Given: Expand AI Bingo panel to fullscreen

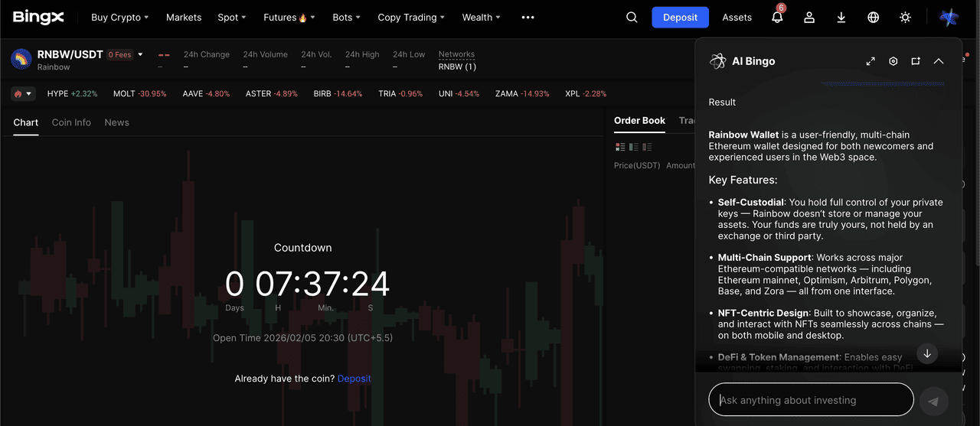Looking at the screenshot, I should coord(871,61).
